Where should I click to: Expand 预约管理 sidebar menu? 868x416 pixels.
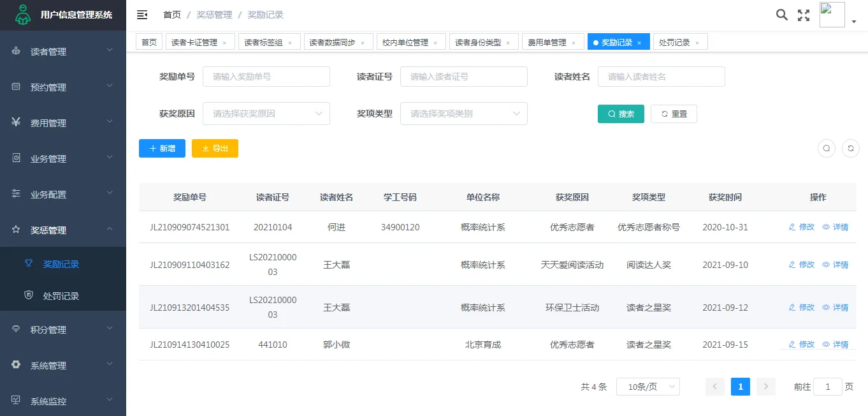point(63,87)
